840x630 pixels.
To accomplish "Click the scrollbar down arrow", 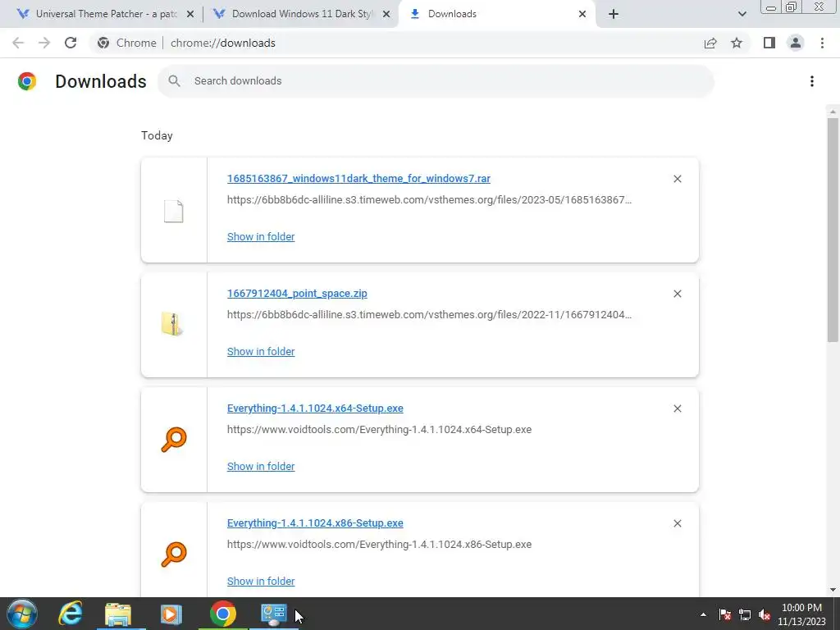I will click(x=833, y=591).
